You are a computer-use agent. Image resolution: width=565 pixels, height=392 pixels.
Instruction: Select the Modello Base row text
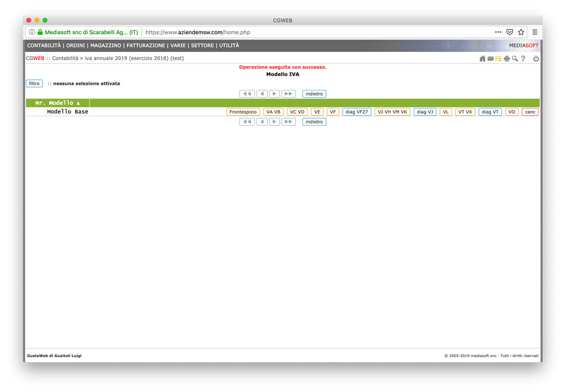[67, 111]
